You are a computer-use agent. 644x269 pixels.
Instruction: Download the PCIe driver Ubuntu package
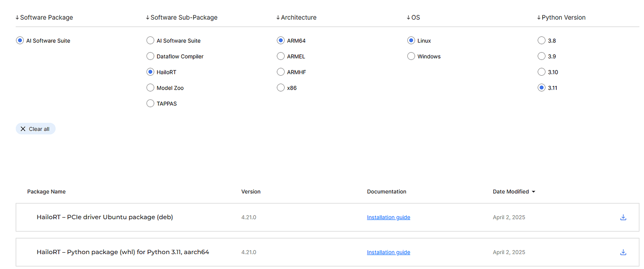coord(623,217)
